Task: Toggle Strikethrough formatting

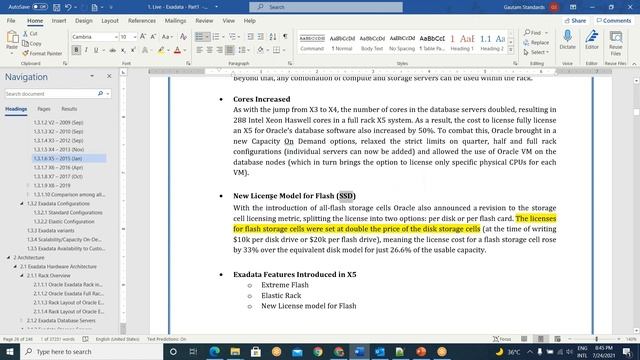Action: point(113,50)
